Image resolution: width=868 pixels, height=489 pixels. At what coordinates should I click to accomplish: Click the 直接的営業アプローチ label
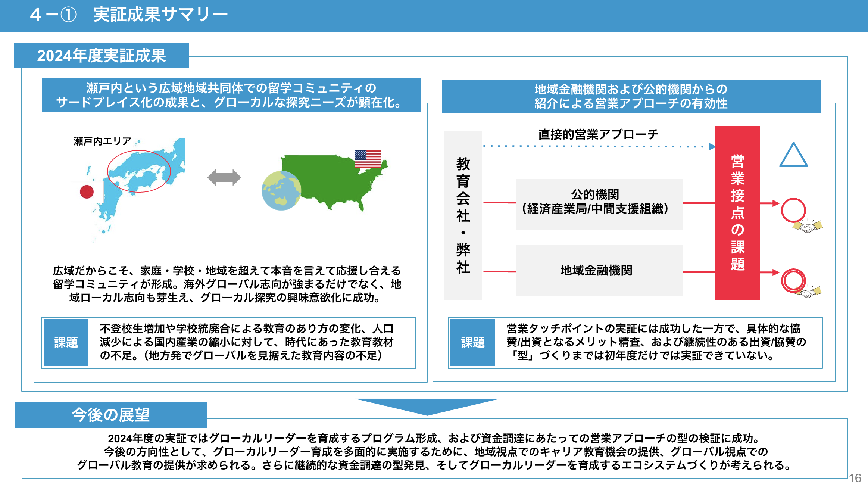tap(598, 134)
